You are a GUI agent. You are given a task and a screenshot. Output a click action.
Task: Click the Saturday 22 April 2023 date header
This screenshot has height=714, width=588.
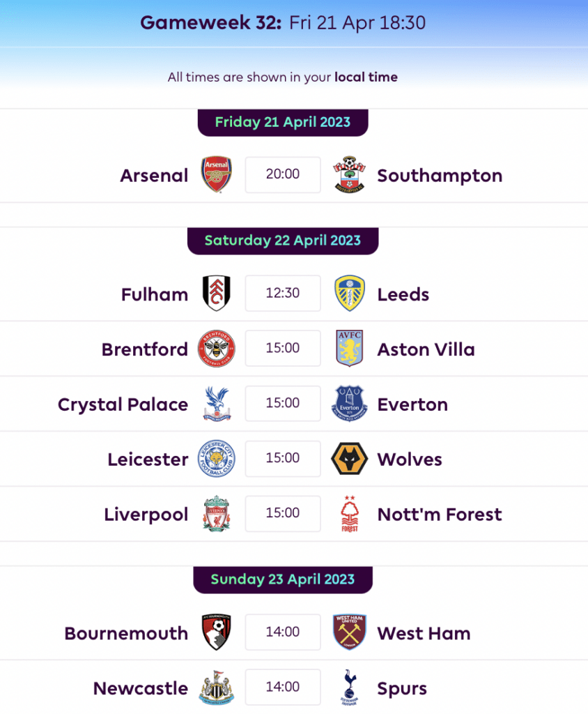(283, 241)
